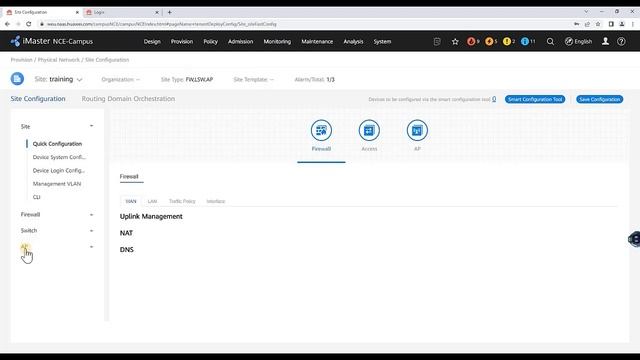Reload the page in browser

pos(29,24)
